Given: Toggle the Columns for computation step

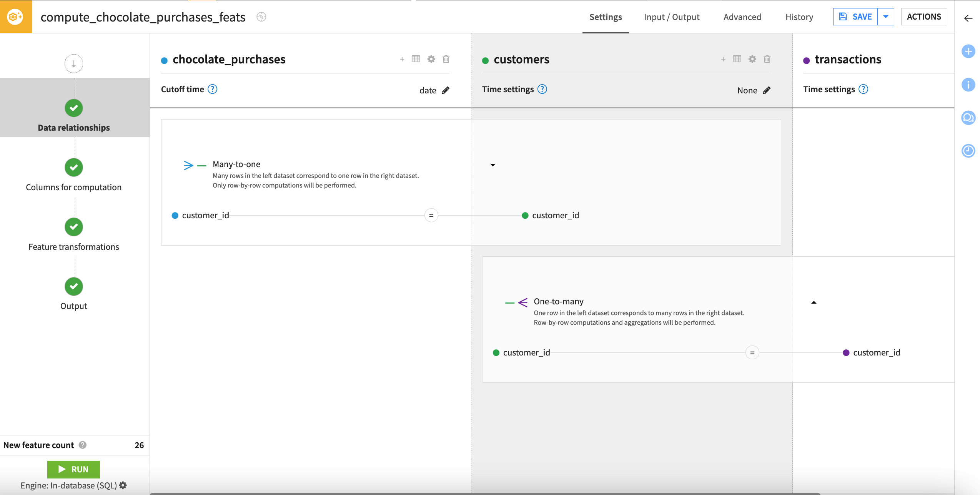Looking at the screenshot, I should [x=74, y=167].
